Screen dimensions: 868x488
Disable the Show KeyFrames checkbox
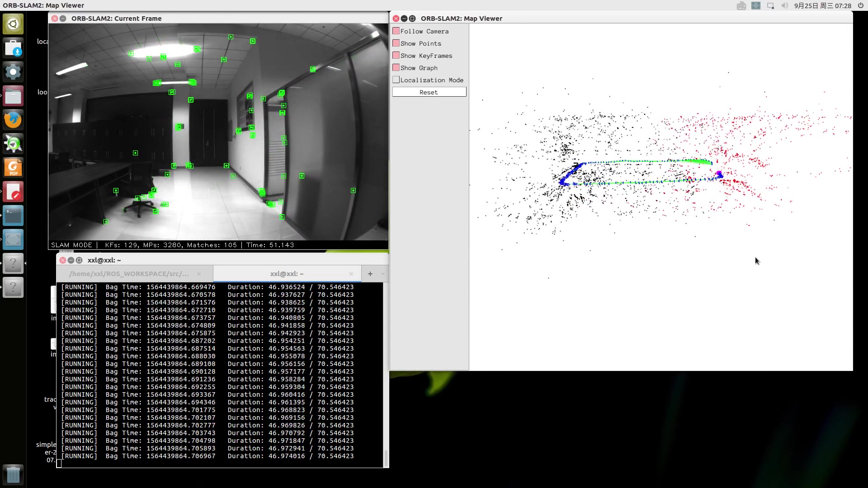tap(396, 56)
